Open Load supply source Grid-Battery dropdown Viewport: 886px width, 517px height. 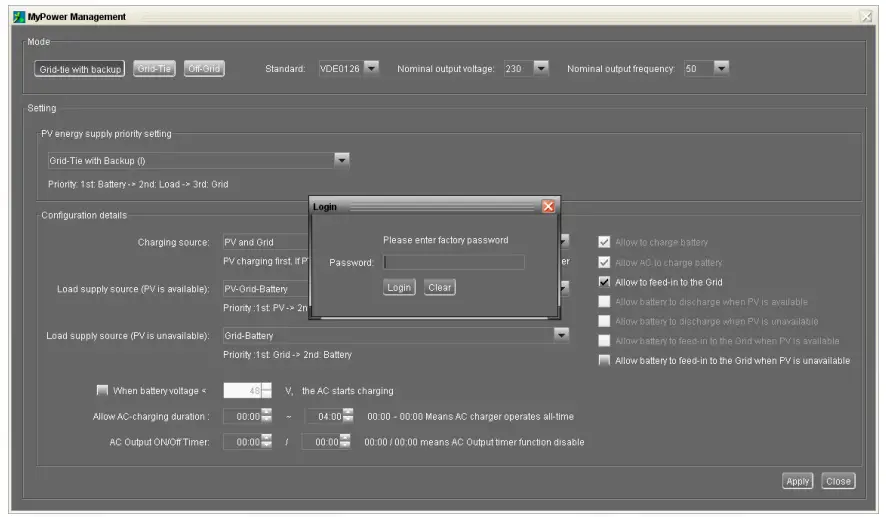(561, 335)
